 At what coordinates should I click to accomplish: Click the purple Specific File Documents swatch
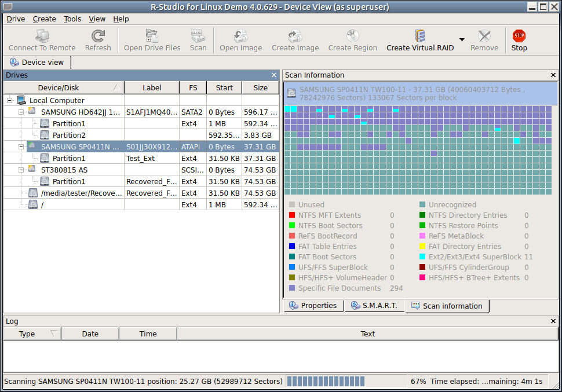[292, 288]
